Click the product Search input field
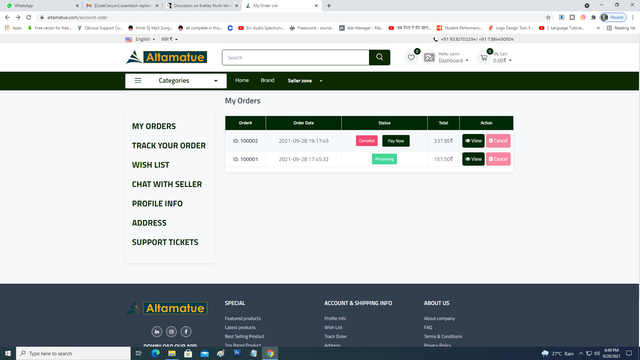640x360 pixels. (296, 58)
